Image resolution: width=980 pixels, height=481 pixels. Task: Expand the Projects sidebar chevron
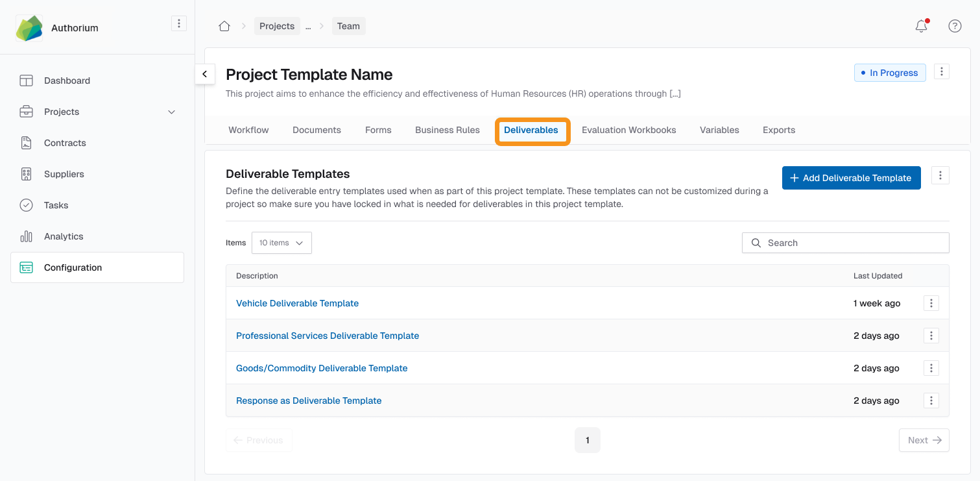click(171, 112)
